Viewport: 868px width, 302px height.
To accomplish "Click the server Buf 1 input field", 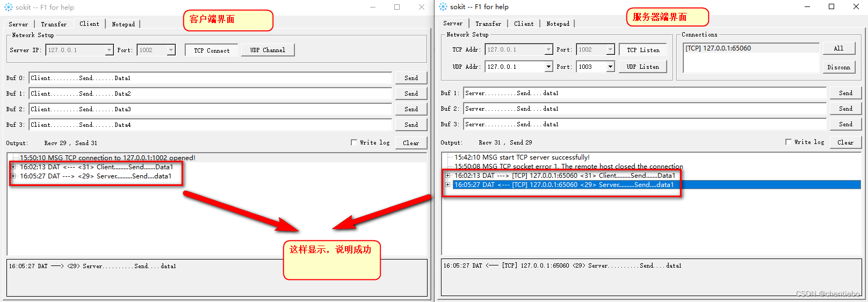I will tap(645, 93).
